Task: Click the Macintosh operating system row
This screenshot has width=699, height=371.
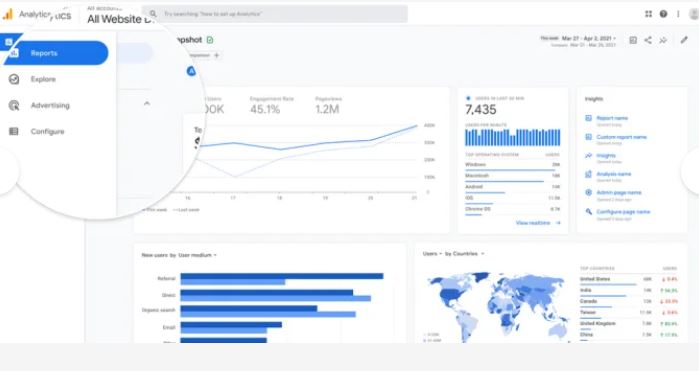Action: pos(512,177)
